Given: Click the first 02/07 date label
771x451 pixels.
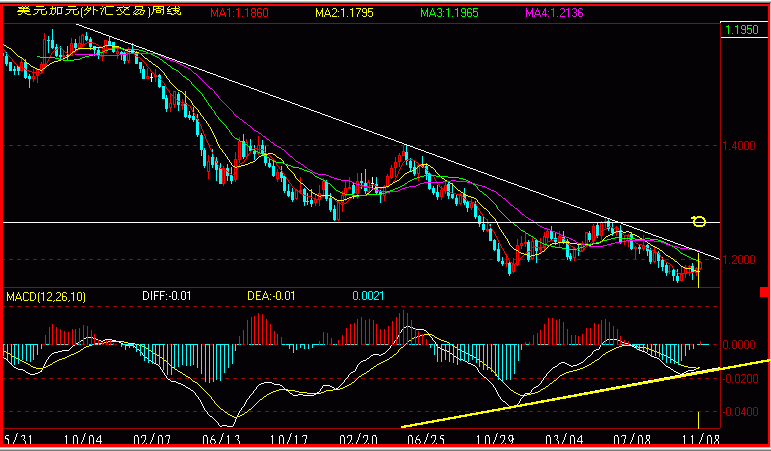Looking at the screenshot, I should coord(152,439).
